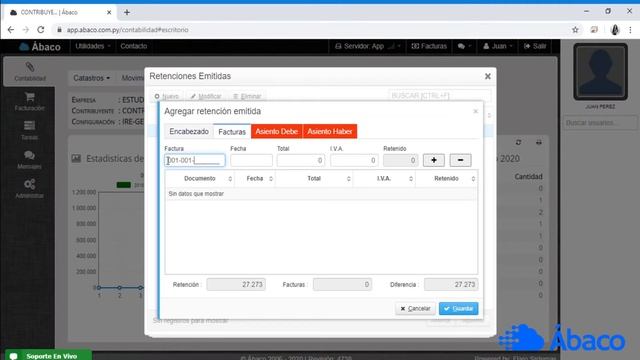Click the Juan Perez profile picture
Screen dimensions: 640x360
[600, 72]
